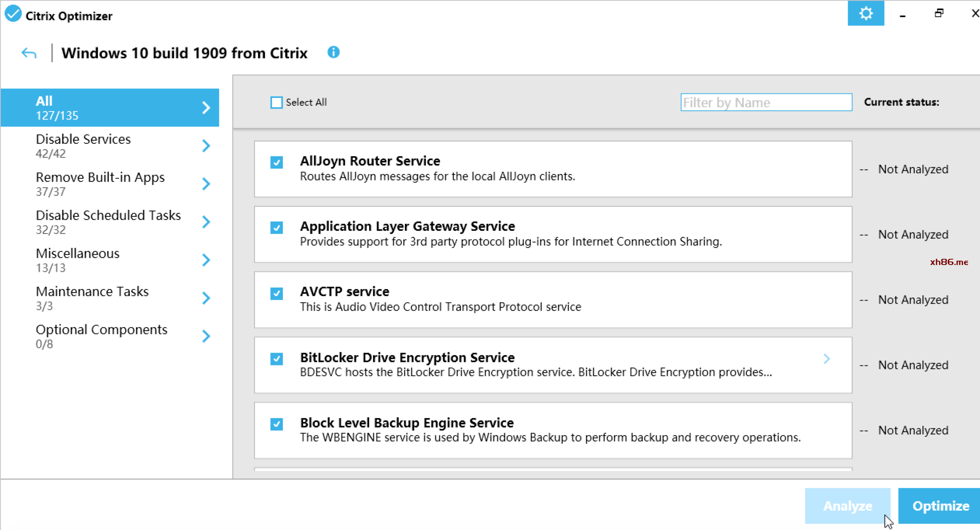This screenshot has height=530, width=980.
Task: Show template info via blue info icon
Action: click(333, 52)
